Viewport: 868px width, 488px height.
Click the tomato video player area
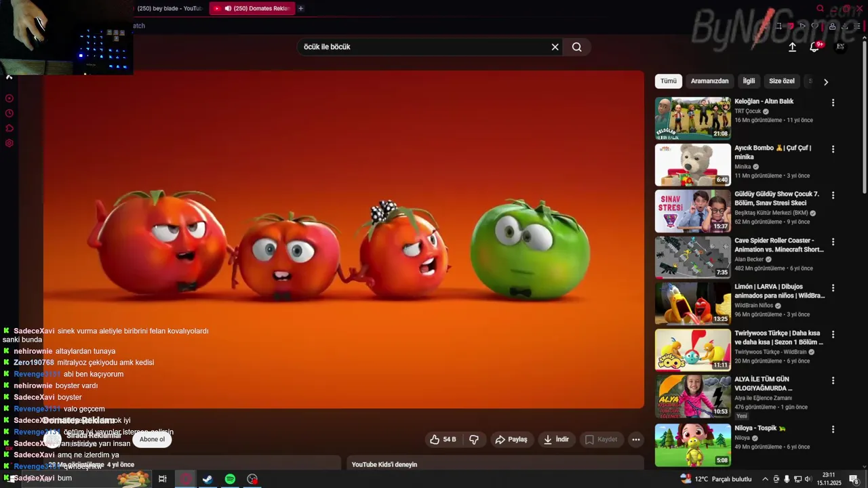[x=344, y=239]
